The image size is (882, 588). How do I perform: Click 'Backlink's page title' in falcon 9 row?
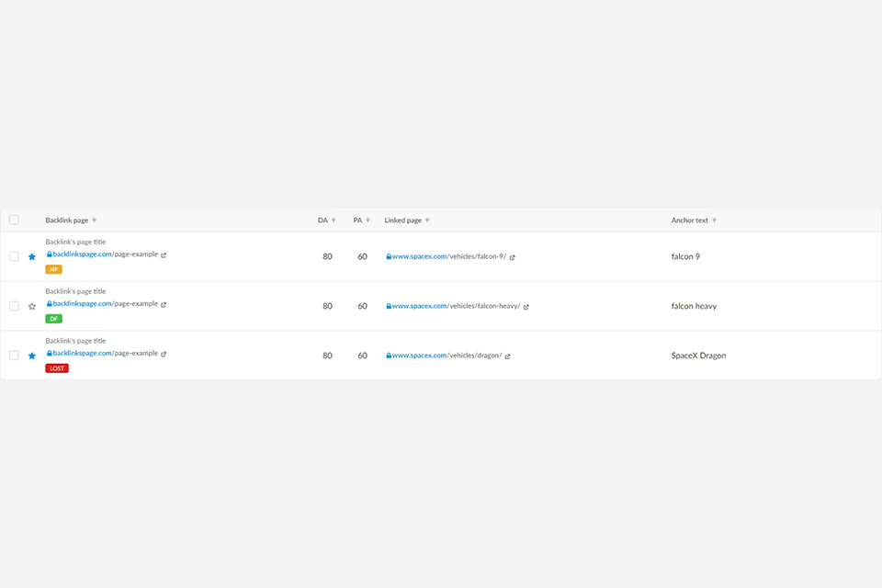(75, 242)
